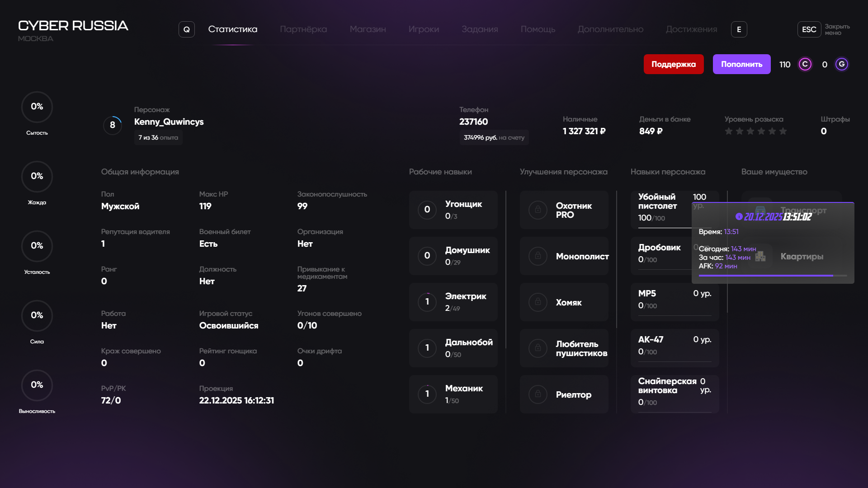
Task: Click the G coin currency icon
Action: click(841, 64)
